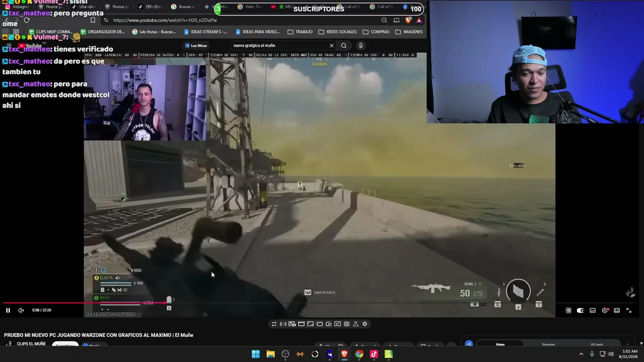Open File Explorer from the taskbar

(x=271, y=354)
